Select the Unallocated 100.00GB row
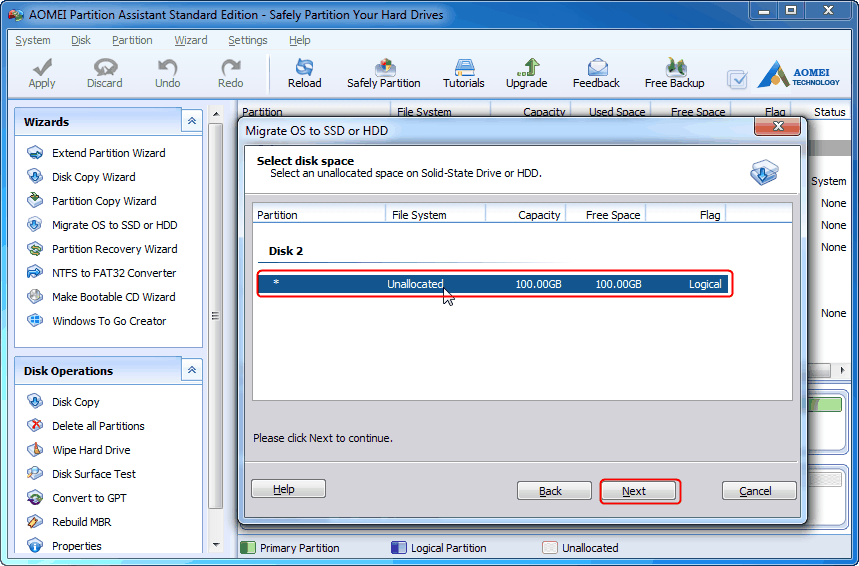 [495, 284]
